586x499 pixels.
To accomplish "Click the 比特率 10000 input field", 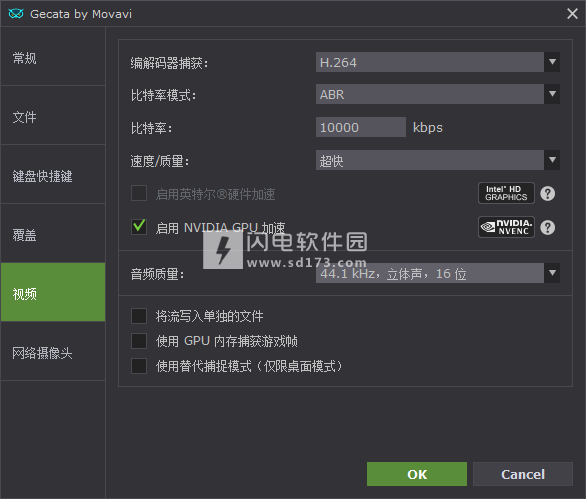I will tap(361, 127).
